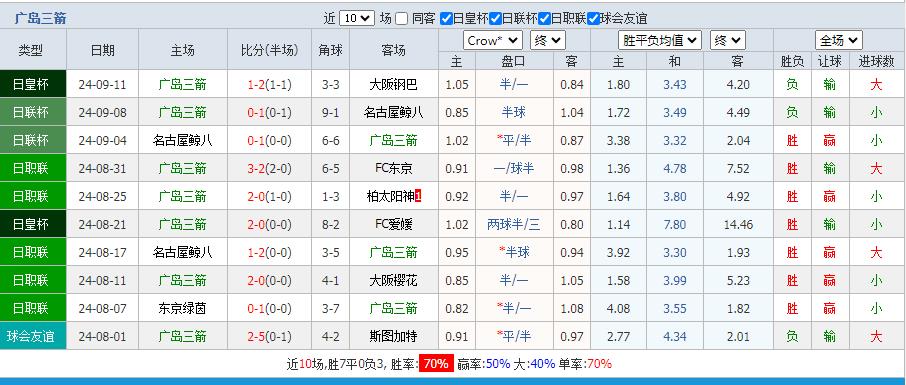Click draw odds 4.78 for FC东京 match

click(674, 169)
